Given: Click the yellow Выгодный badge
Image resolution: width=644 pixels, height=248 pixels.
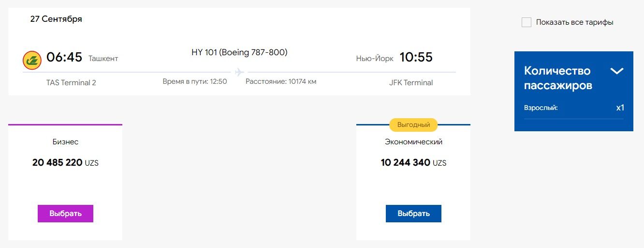Looking at the screenshot, I should point(413,125).
